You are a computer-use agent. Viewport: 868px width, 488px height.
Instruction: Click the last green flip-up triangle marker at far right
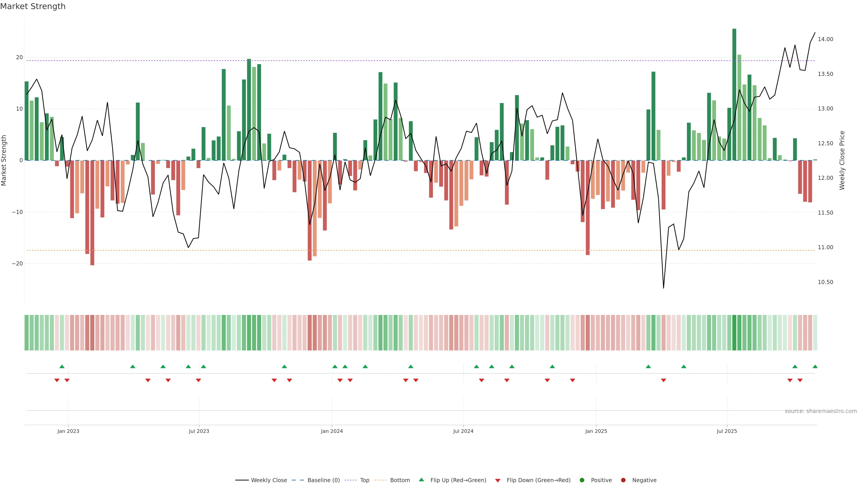click(x=815, y=366)
